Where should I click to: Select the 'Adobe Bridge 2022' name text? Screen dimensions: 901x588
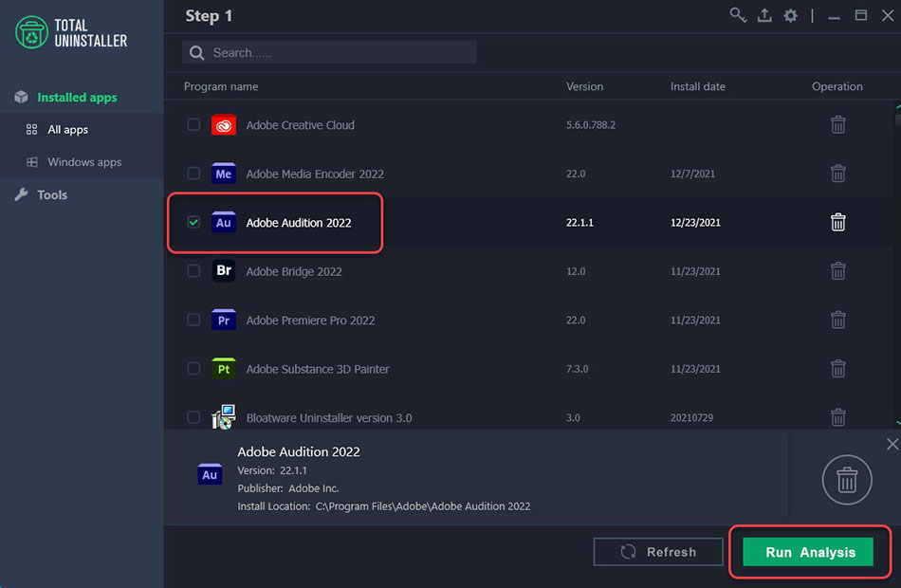point(294,271)
